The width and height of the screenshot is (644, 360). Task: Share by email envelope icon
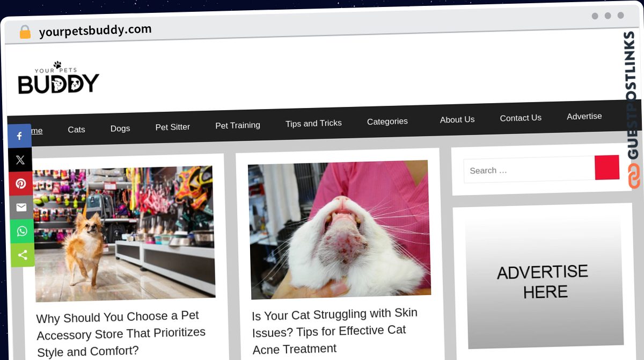point(21,207)
